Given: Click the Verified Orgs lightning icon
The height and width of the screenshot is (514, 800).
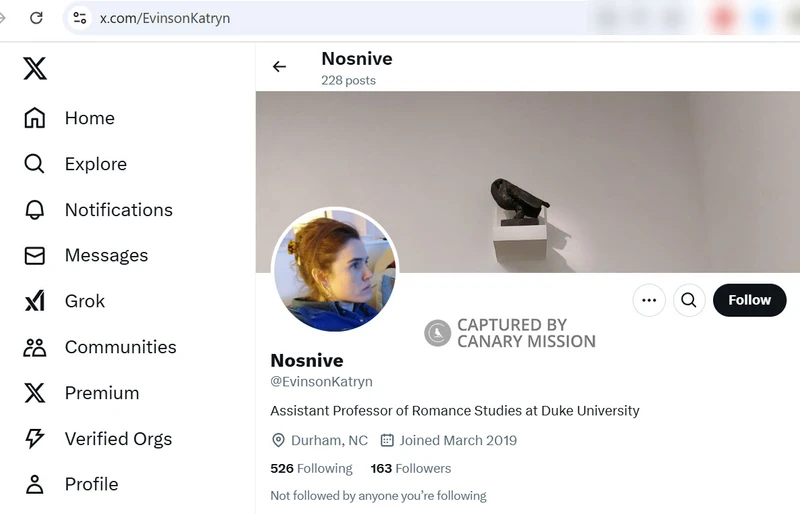Looking at the screenshot, I should click(x=35, y=438).
